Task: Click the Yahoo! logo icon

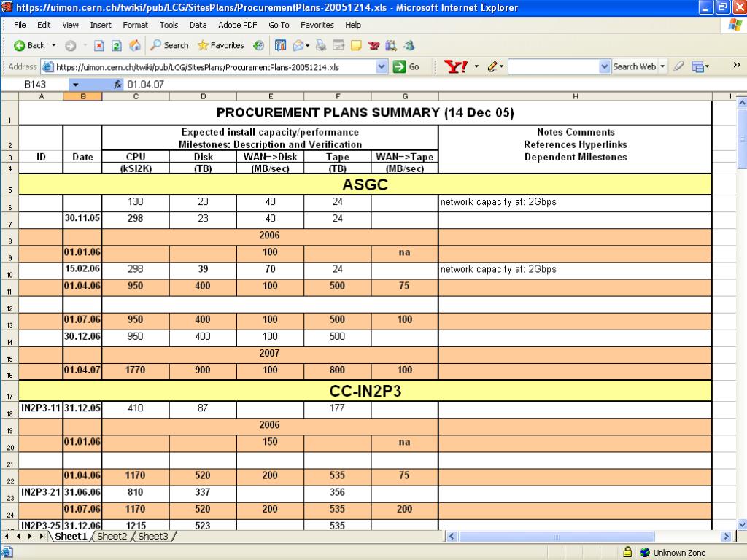Action: tap(455, 66)
